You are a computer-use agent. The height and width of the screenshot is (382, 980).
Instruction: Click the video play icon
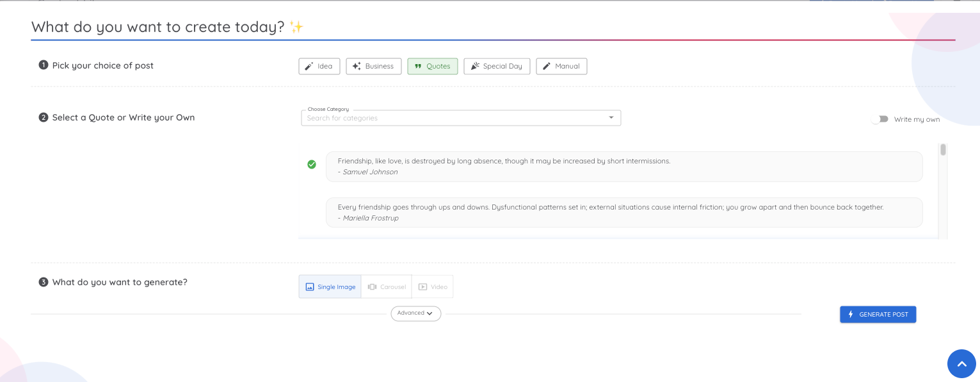[x=423, y=287]
